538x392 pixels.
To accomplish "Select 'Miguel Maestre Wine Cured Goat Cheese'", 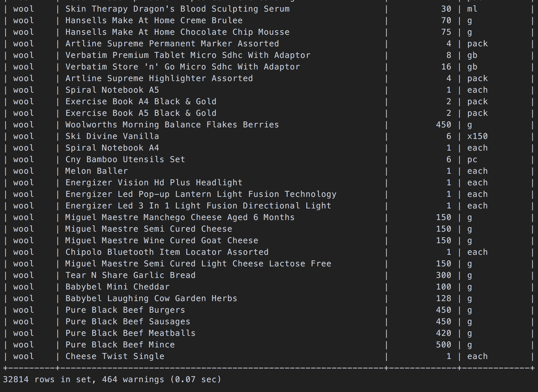I will [162, 241].
